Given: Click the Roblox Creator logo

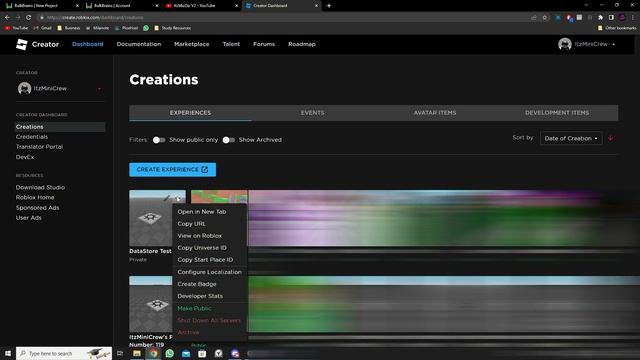Looking at the screenshot, I should [22, 44].
